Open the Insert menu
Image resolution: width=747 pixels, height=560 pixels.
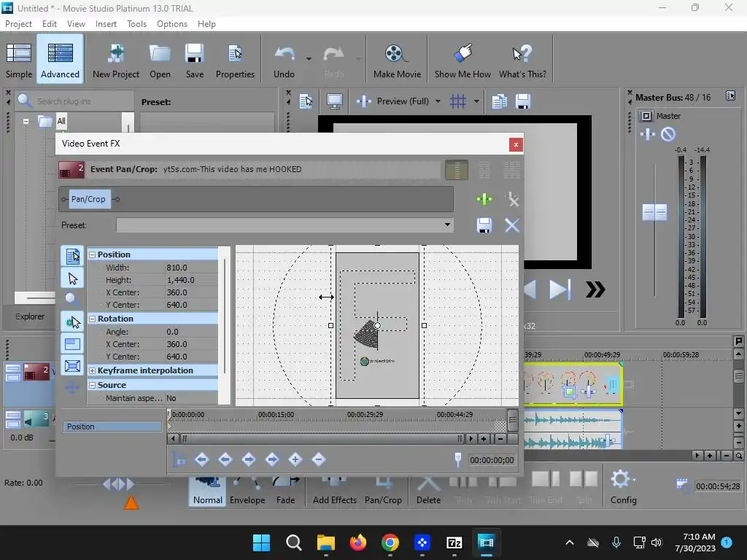pyautogui.click(x=106, y=24)
